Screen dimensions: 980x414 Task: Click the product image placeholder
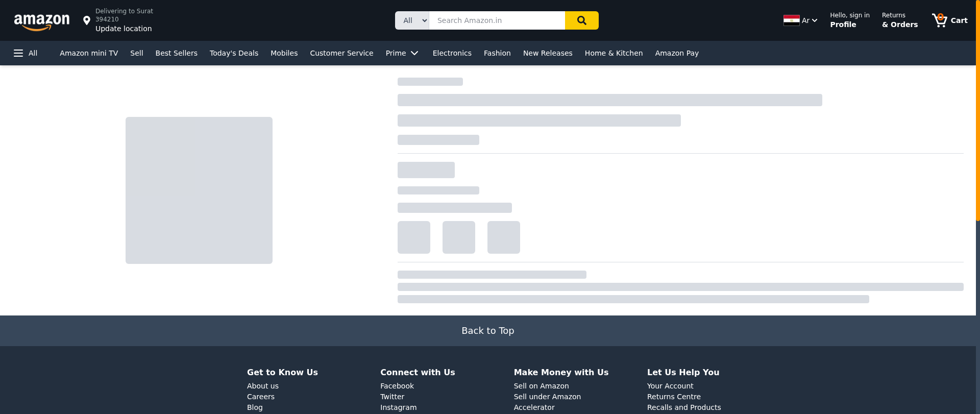tap(199, 190)
